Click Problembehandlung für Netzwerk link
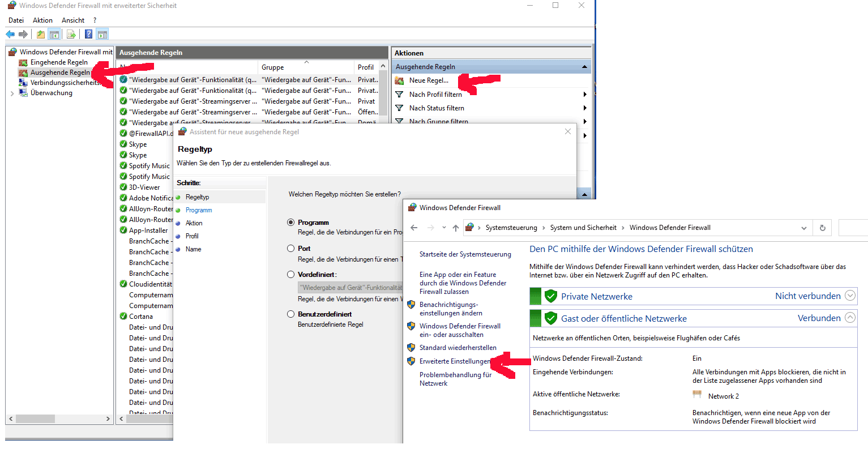The height and width of the screenshot is (457, 868). [x=455, y=379]
